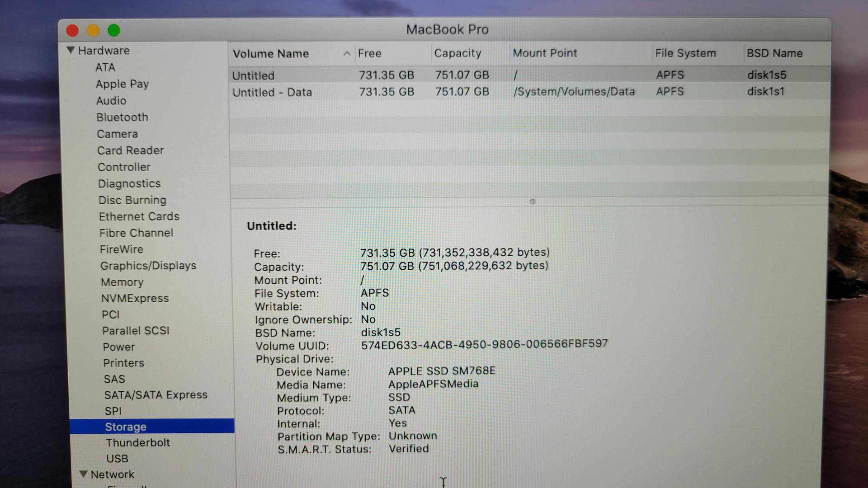Sort by the Capacity column header
The width and height of the screenshot is (868, 488).
(458, 53)
